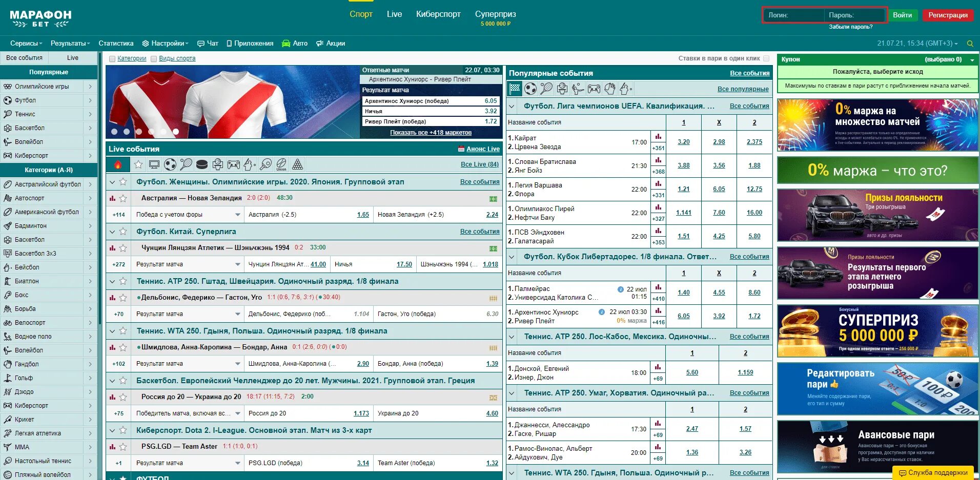Filter live events by TV broadcast monitor icon
Viewport: 980px width, 480px height.
[154, 164]
